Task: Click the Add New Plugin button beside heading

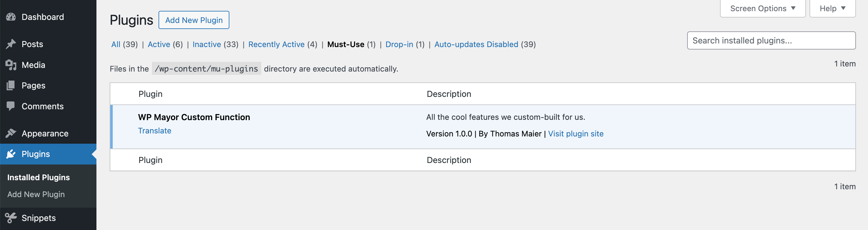Action: pyautogui.click(x=194, y=20)
